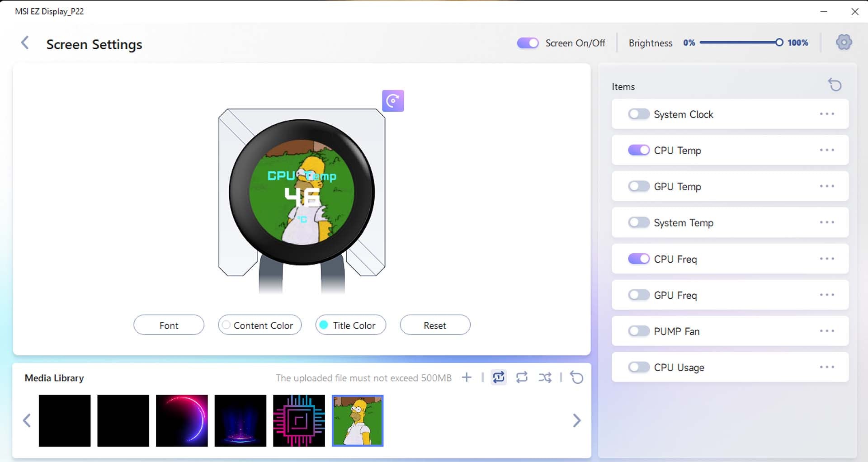Image resolution: width=868 pixels, height=462 pixels.
Task: Click the purple rotate screen icon
Action: (x=393, y=101)
